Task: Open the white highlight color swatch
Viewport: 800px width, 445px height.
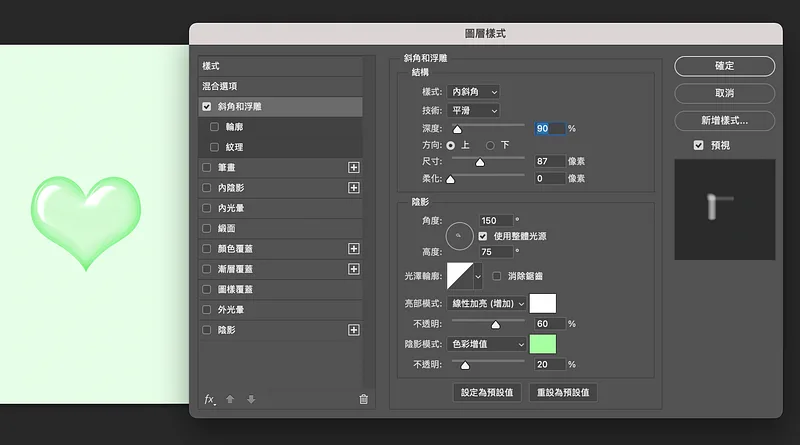Action: [x=543, y=304]
